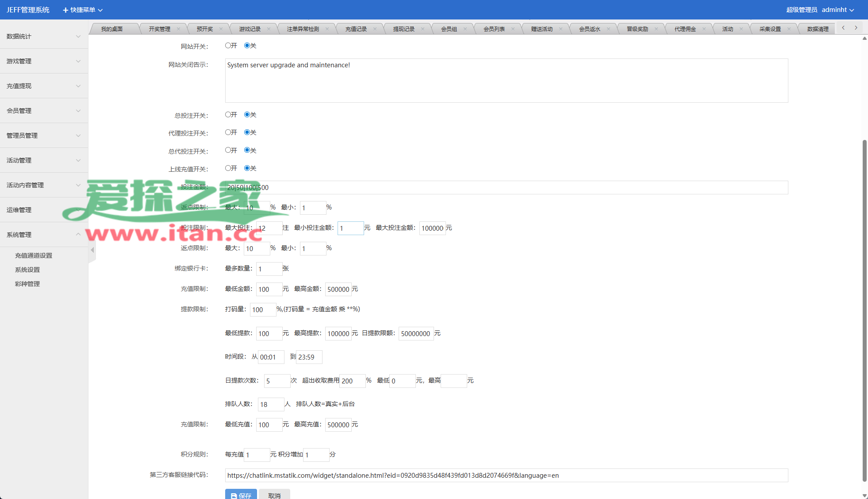Open the adminht user dropdown
Image resolution: width=868 pixels, height=499 pixels.
pyautogui.click(x=838, y=10)
